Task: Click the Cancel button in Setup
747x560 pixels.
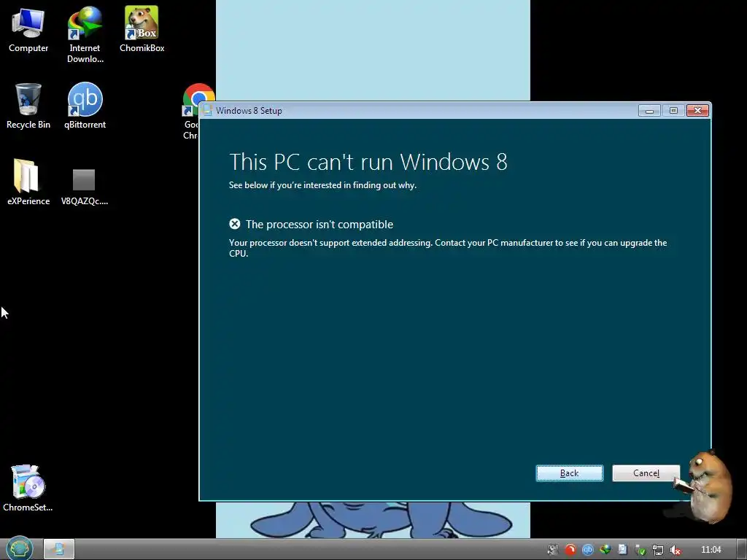Action: 646,472
